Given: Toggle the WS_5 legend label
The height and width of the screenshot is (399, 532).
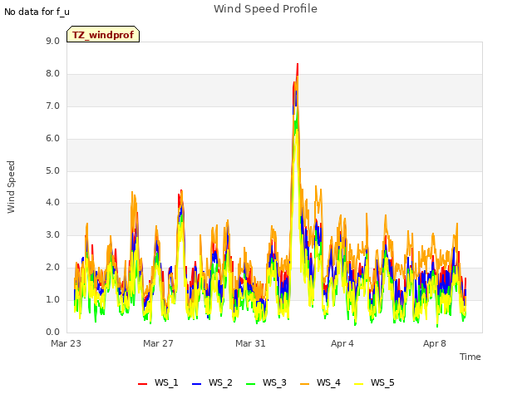Looking at the screenshot, I should pyautogui.click(x=382, y=382).
